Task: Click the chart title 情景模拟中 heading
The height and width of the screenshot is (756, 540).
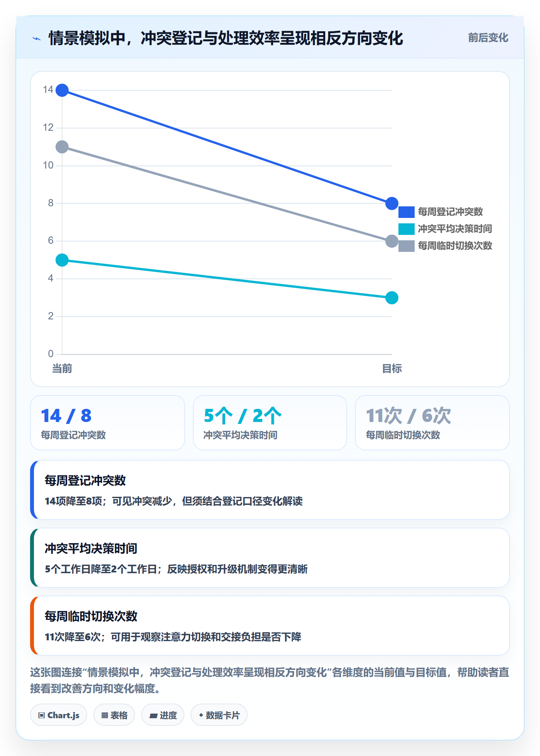Action: [226, 38]
